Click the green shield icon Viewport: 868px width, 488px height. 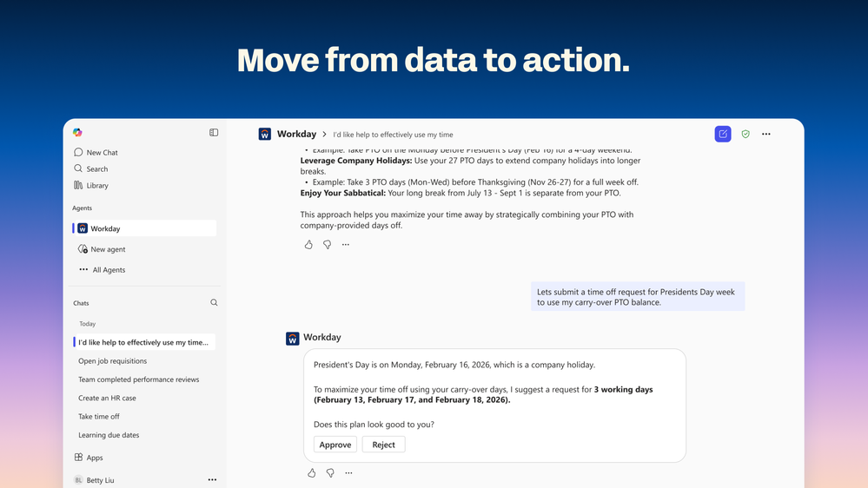point(745,134)
